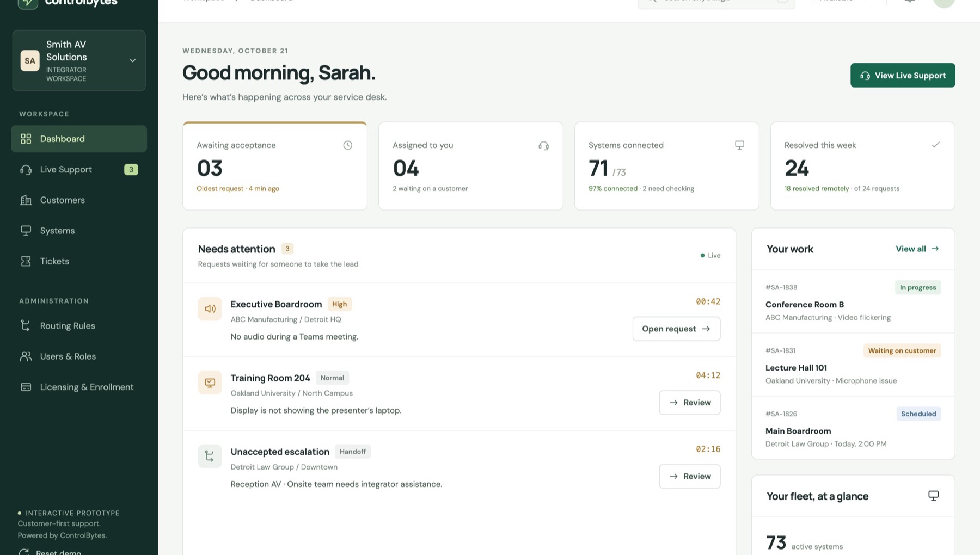The width and height of the screenshot is (980, 555).
Task: Click the headset icon on Assigned to you
Action: 543,145
